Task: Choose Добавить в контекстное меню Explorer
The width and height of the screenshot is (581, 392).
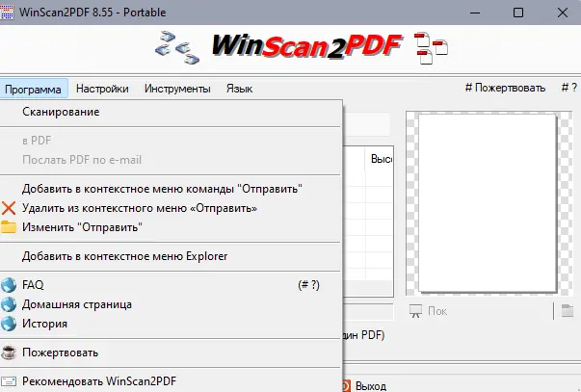Action: [171, 256]
